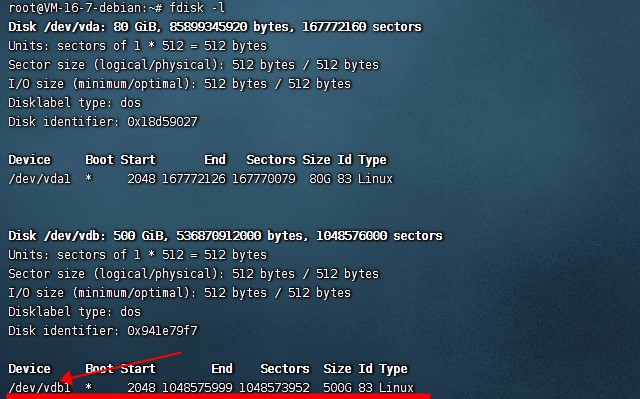
Task: Select end sector 1048575999
Action: [197, 388]
